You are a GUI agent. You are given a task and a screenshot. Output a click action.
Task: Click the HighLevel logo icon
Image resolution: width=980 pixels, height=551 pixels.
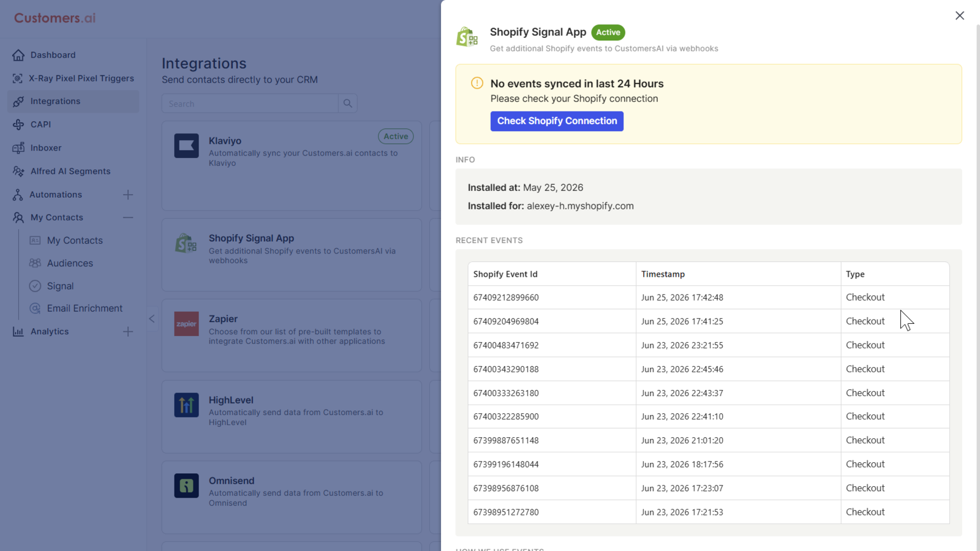[186, 405]
